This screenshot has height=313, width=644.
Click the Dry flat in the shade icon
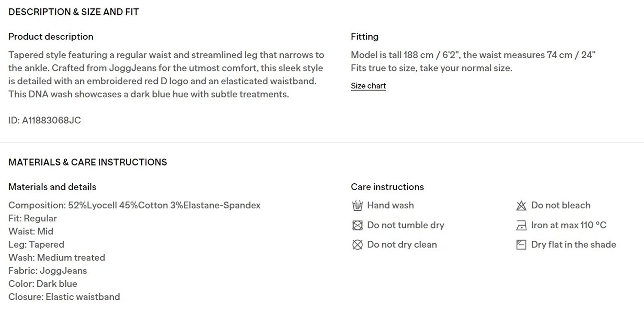pyautogui.click(x=521, y=245)
